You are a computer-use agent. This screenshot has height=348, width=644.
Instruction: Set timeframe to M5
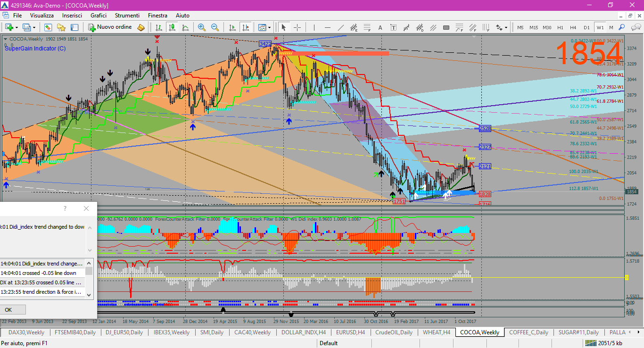click(x=520, y=27)
